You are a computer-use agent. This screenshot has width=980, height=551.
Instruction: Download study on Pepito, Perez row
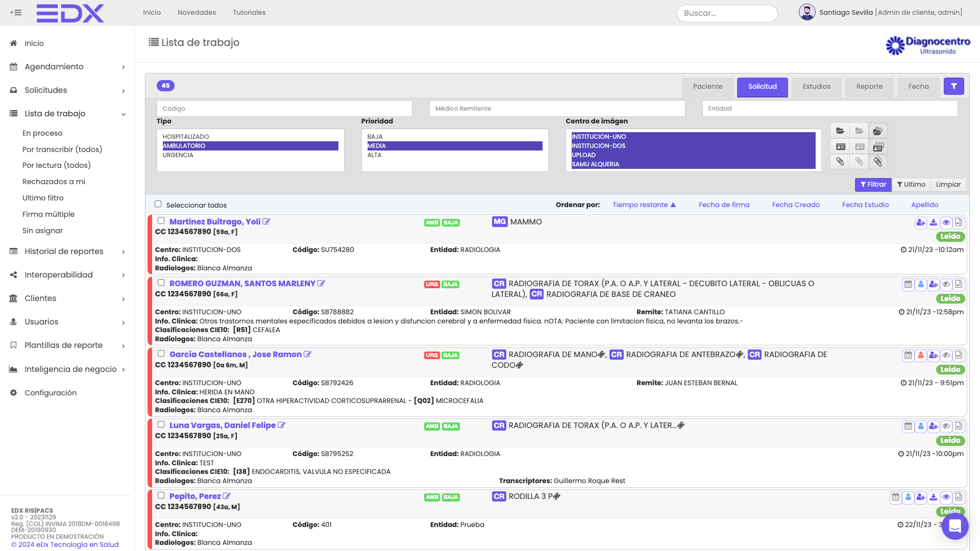[x=934, y=497]
